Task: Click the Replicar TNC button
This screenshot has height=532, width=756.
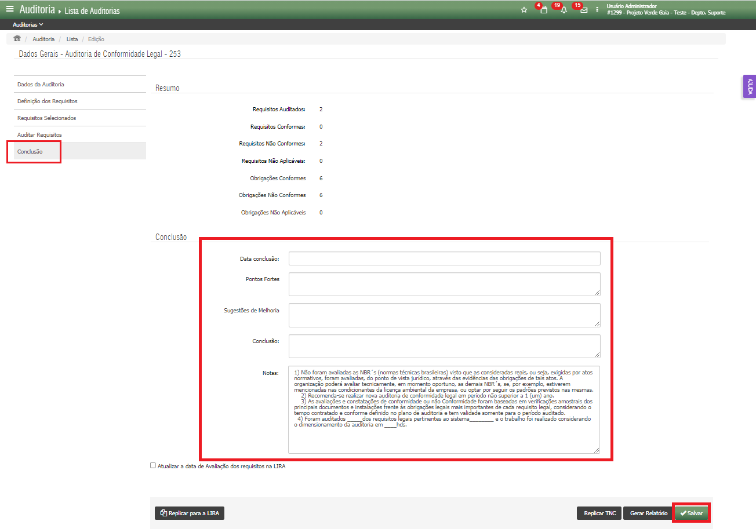Action: click(x=599, y=513)
